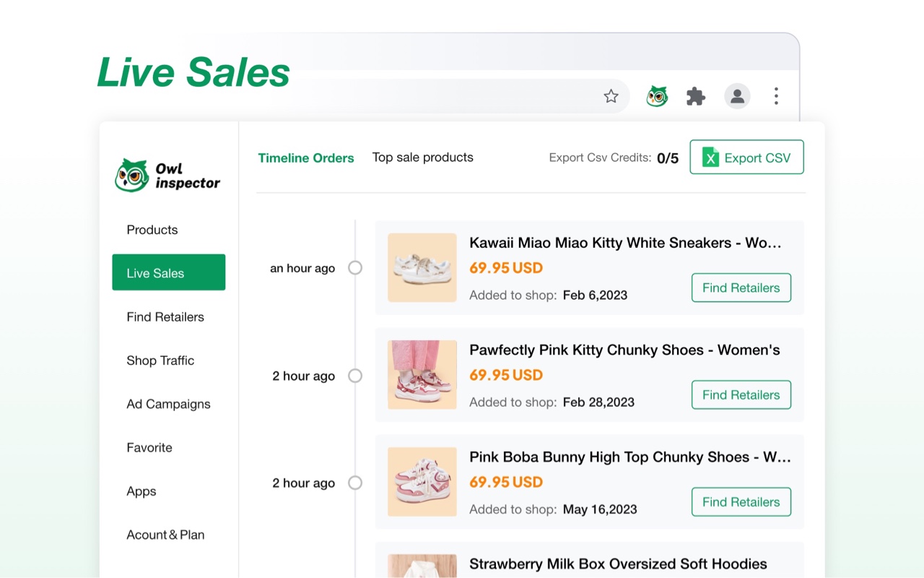Click the Feb 6,2023 added date
Viewport: 924px width, 578px height.
click(596, 295)
